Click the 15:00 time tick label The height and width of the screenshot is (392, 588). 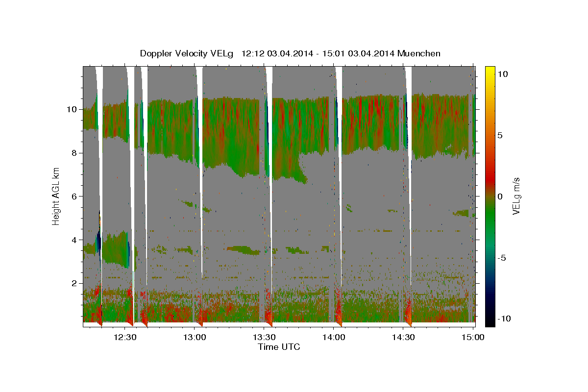[x=473, y=337]
